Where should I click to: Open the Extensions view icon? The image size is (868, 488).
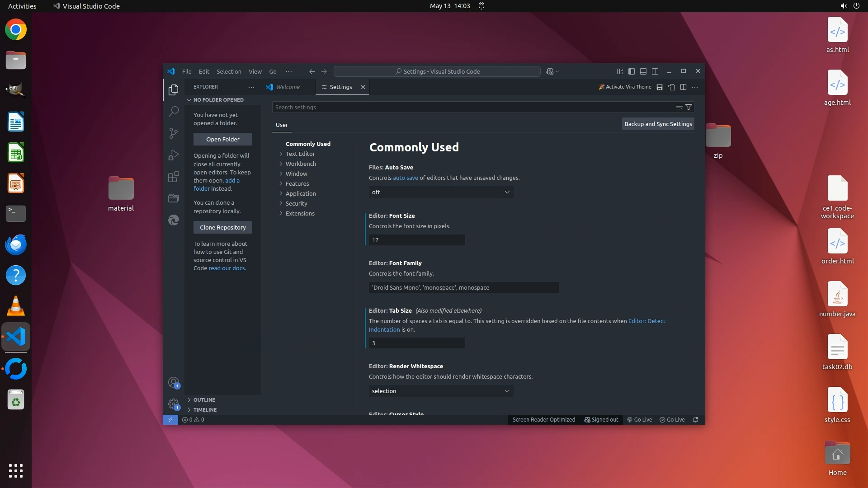pyautogui.click(x=174, y=177)
